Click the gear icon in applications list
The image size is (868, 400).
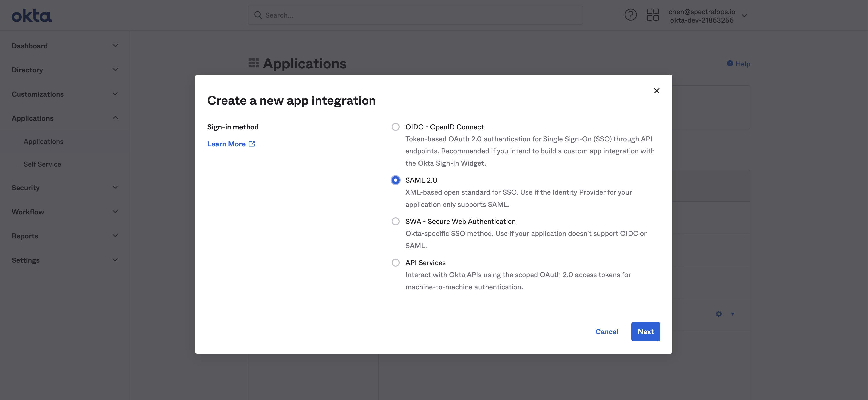coord(718,314)
